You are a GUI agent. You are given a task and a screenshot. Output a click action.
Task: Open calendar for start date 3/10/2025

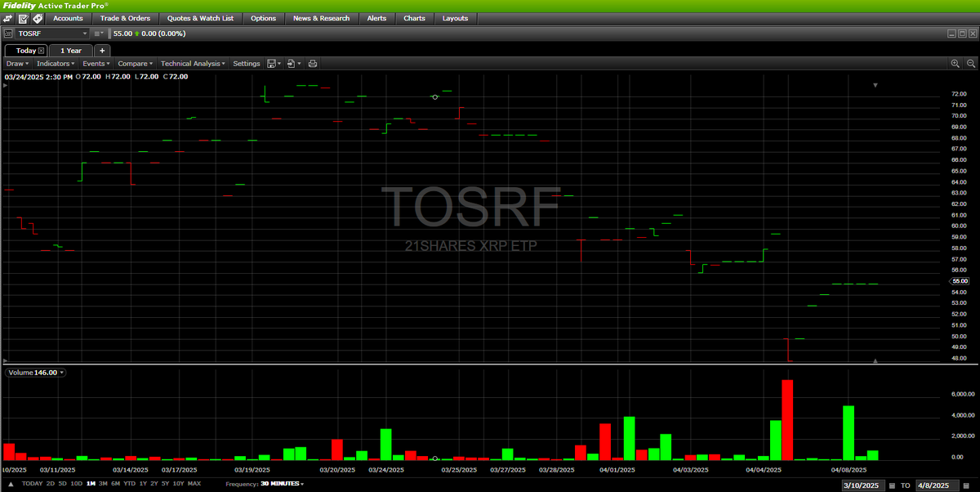tap(891, 485)
